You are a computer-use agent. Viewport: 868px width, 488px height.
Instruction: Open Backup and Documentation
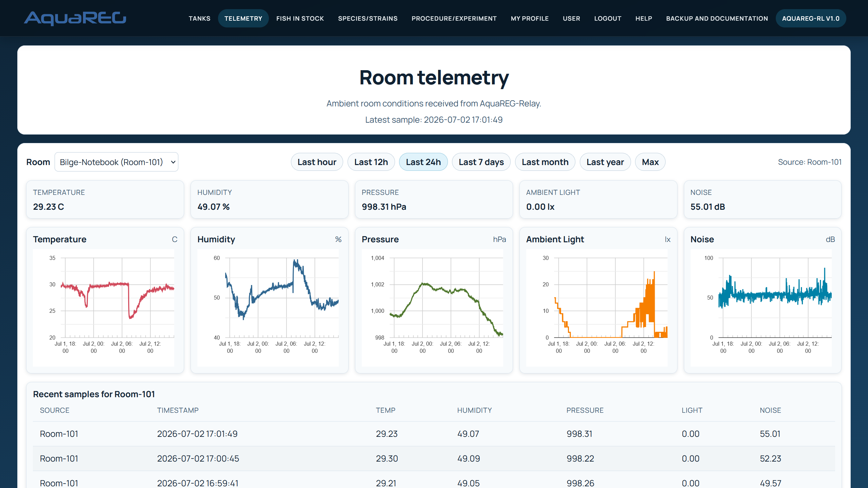[717, 18]
